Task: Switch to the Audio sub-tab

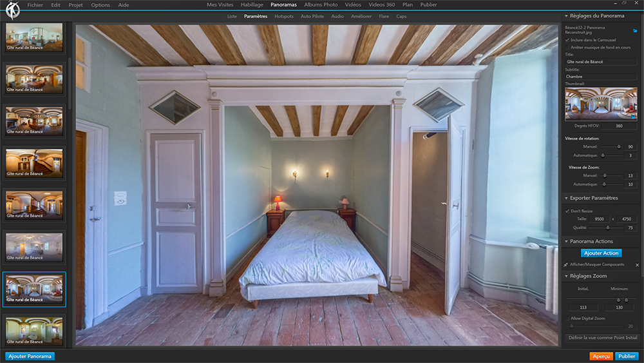Action: tap(337, 17)
